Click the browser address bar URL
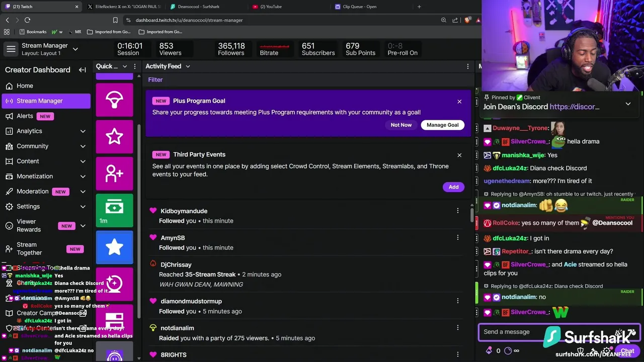 [189, 20]
